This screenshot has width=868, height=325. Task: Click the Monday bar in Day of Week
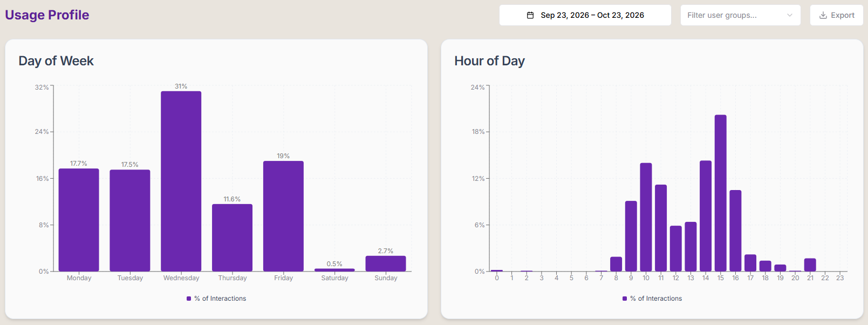point(79,220)
